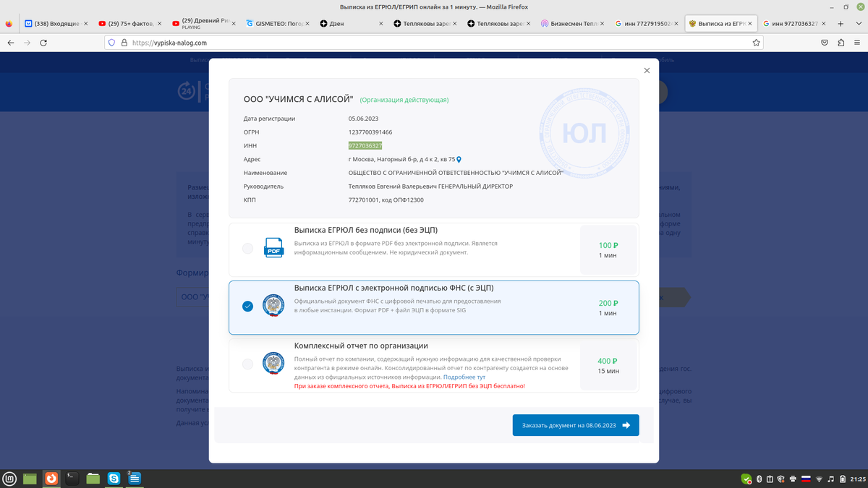This screenshot has width=868, height=488.
Task: Switch to the Древний Рим playing tab
Action: point(203,23)
